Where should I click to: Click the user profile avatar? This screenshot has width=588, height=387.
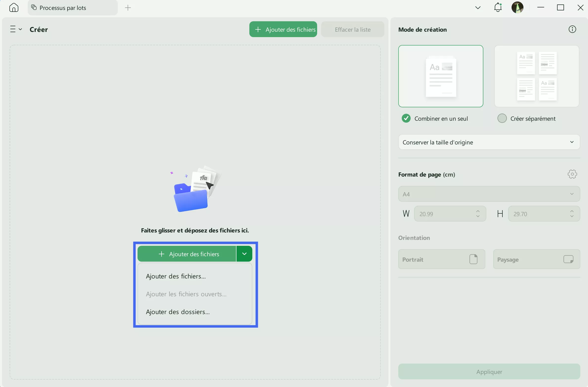tap(517, 8)
